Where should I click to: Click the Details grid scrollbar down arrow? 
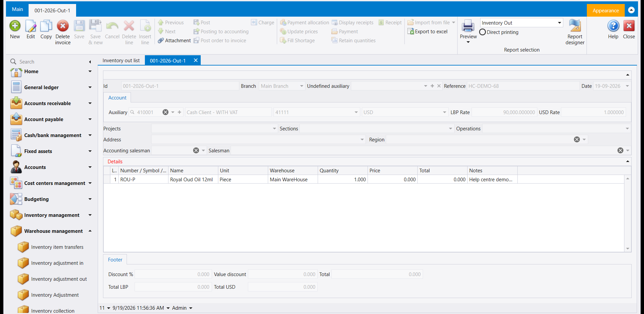pos(628,248)
